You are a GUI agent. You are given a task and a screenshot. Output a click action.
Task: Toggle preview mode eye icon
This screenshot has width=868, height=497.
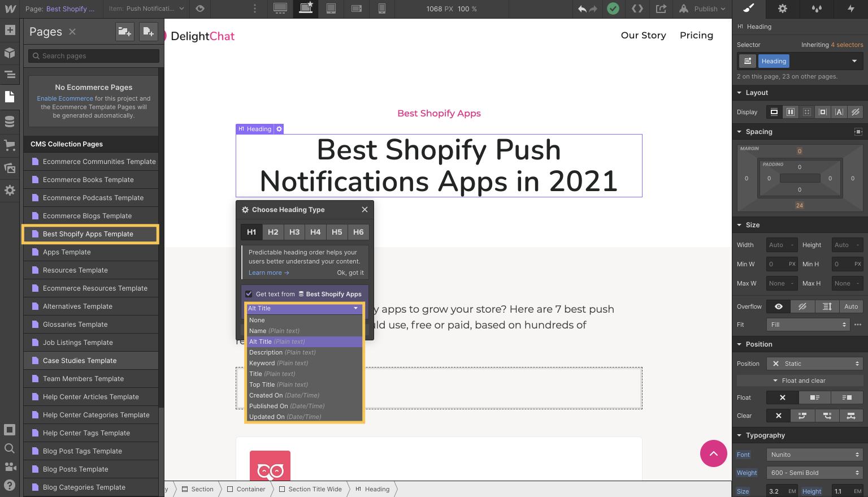point(199,9)
